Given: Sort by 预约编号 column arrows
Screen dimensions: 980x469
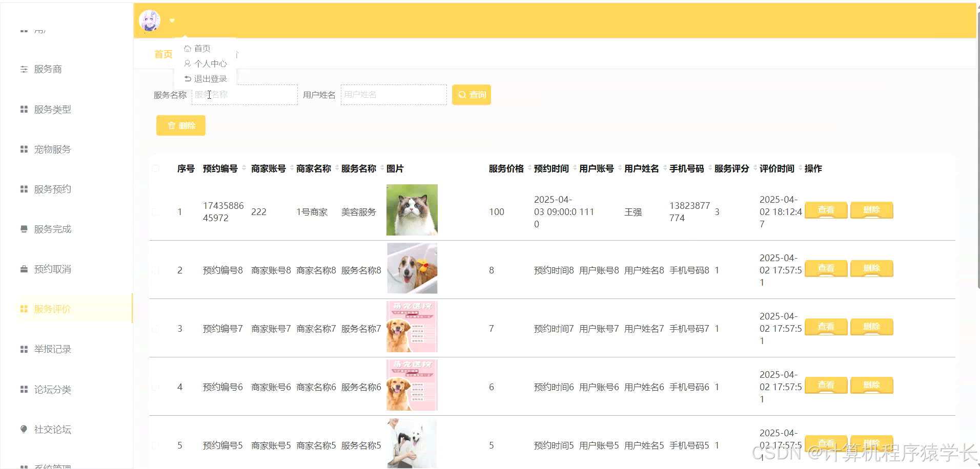Looking at the screenshot, I should point(244,168).
